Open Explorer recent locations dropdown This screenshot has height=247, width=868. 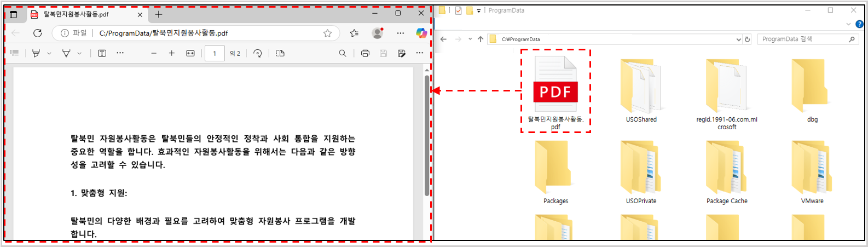pos(470,39)
